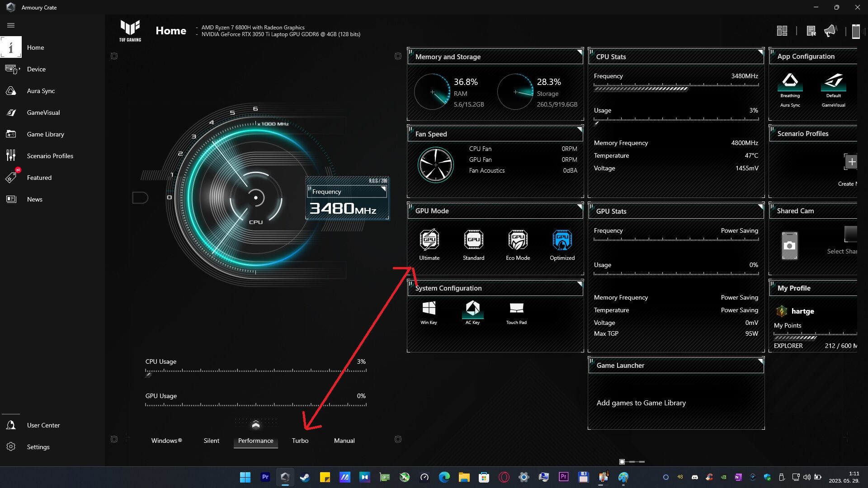Click the page indicator first dot

point(622,461)
